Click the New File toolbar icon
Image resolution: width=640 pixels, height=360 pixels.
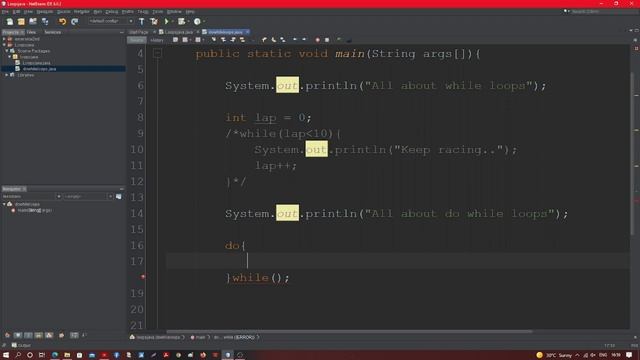(9, 21)
